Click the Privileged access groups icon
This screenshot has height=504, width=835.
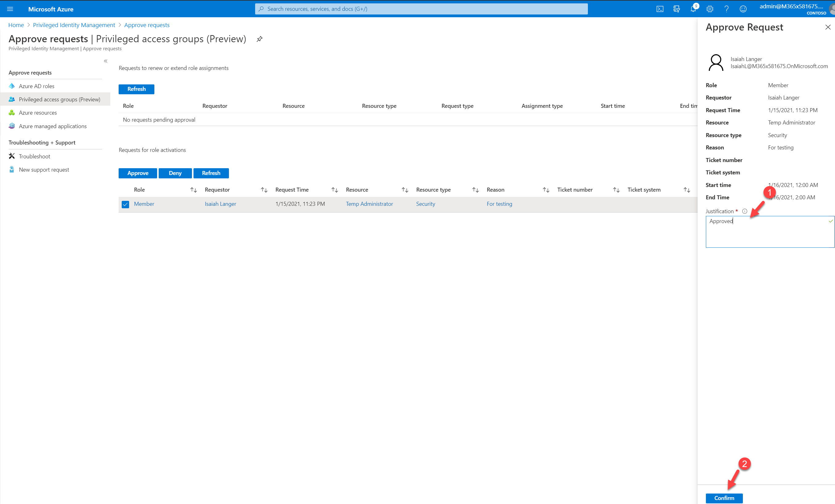[x=12, y=99]
